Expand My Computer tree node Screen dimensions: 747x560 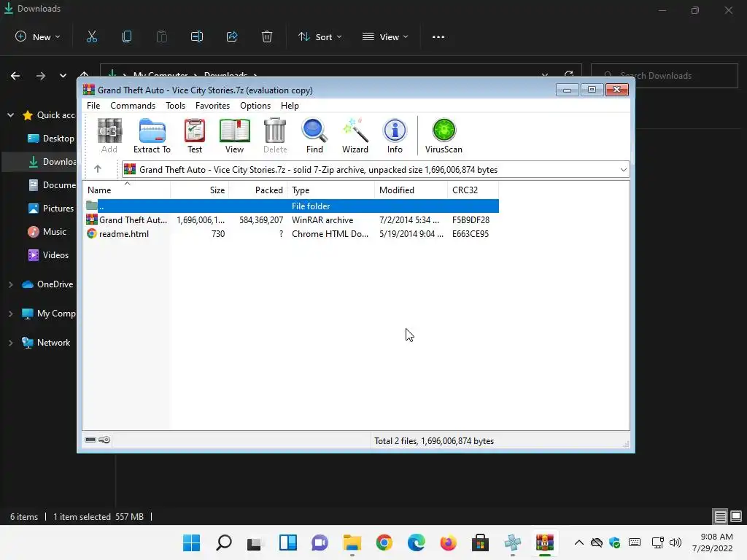(x=10, y=314)
